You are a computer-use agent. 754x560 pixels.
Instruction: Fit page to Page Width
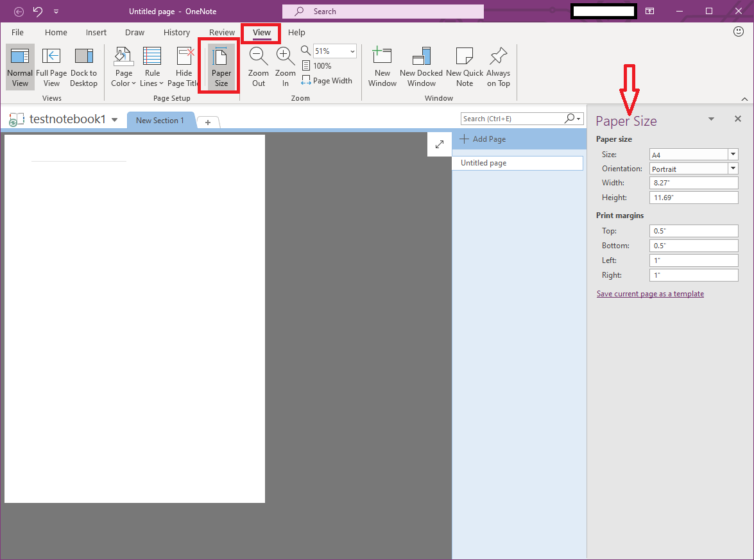[x=327, y=81]
